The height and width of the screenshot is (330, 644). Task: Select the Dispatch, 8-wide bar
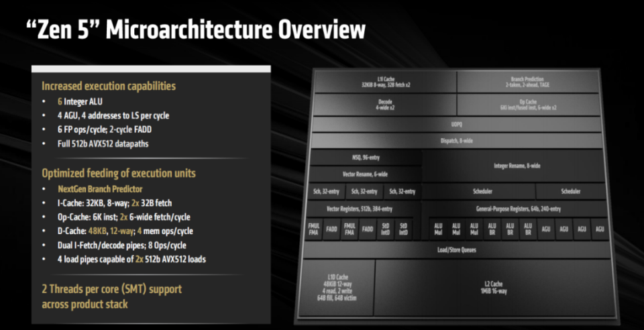[x=456, y=141]
